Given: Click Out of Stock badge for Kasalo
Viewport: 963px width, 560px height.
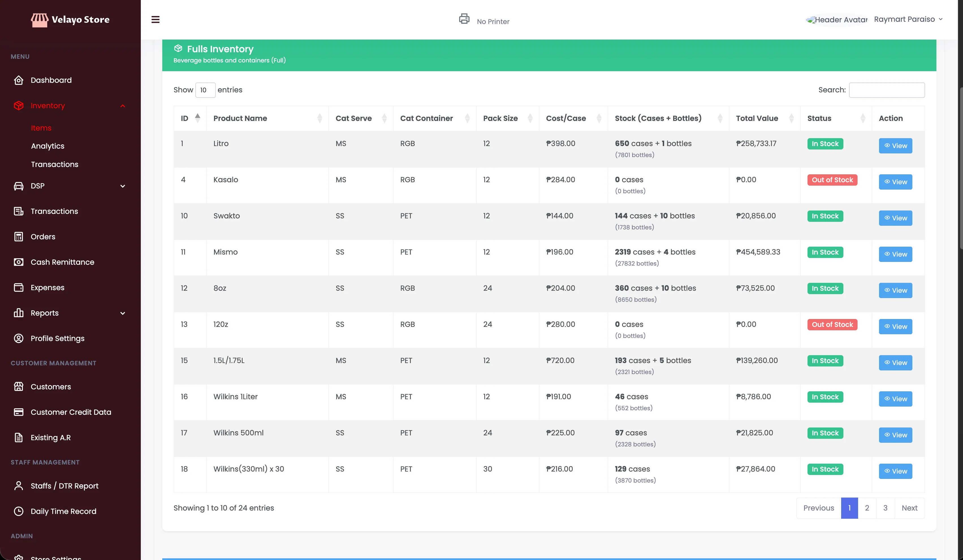Looking at the screenshot, I should pos(832,180).
